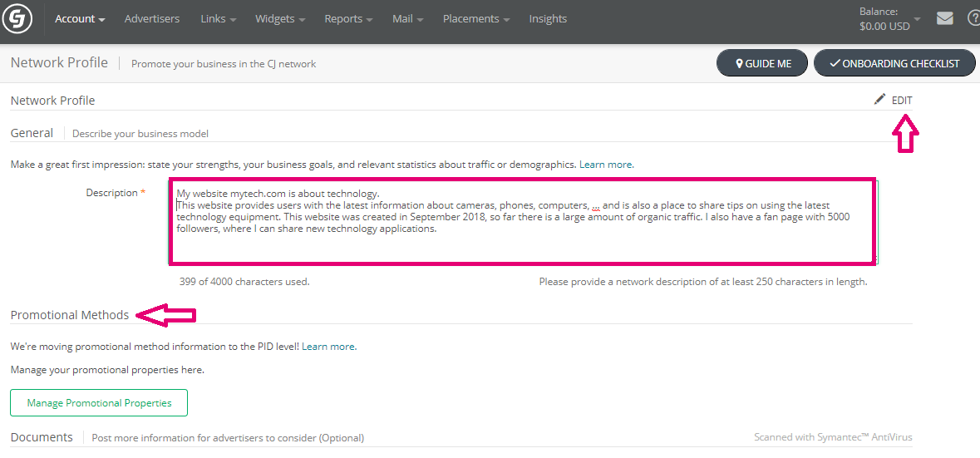Expand the Account dropdown menu
The image size is (980, 458).
[x=80, y=18]
